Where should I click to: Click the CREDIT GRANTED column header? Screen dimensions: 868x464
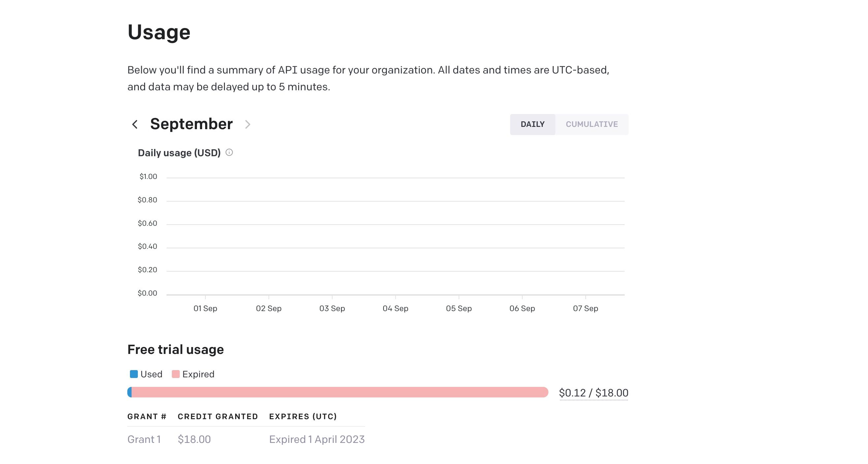tap(217, 417)
